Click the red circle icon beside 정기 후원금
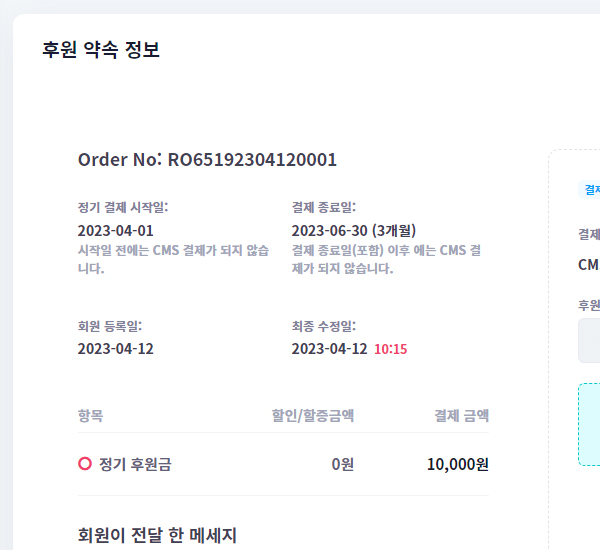This screenshot has width=600, height=550. (85, 464)
